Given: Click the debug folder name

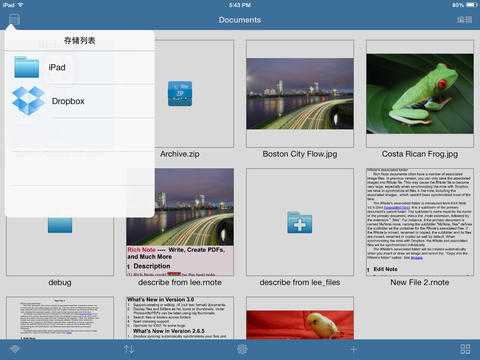Looking at the screenshot, I should tap(60, 283).
